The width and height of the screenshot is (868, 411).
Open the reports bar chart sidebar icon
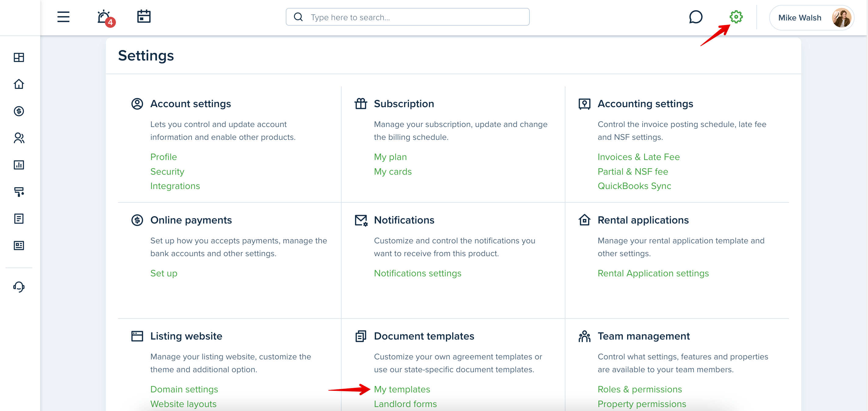coord(19,165)
